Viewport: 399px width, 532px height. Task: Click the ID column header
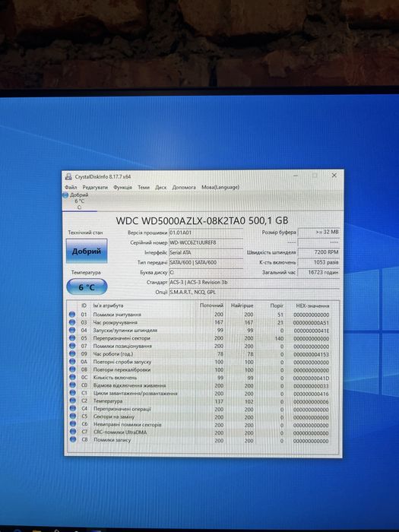84,306
